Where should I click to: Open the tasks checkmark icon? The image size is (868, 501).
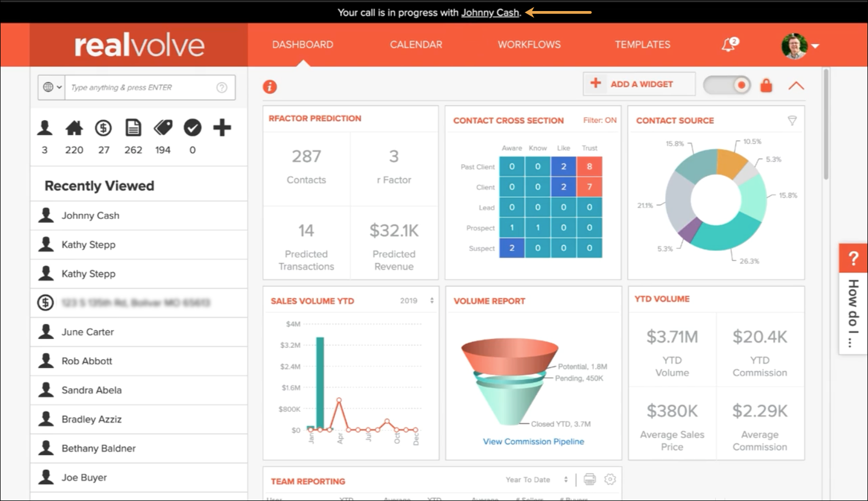(192, 128)
